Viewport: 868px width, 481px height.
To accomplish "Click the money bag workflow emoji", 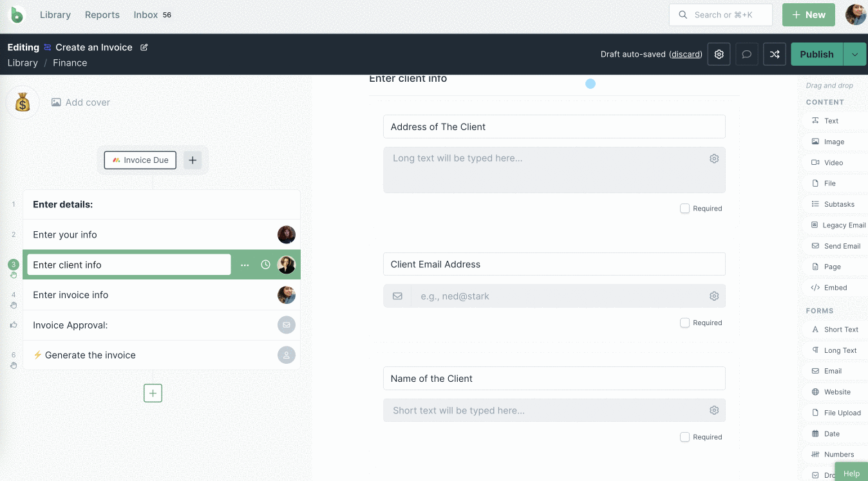I will coord(22,102).
